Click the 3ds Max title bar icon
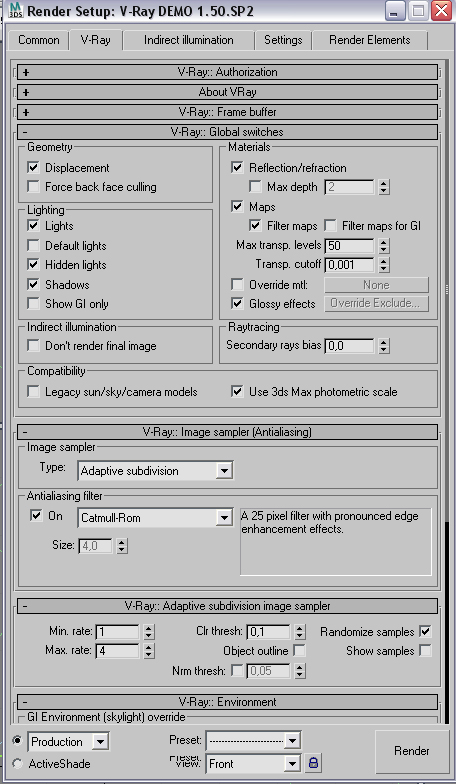This screenshot has height=784, width=456. 15,10
